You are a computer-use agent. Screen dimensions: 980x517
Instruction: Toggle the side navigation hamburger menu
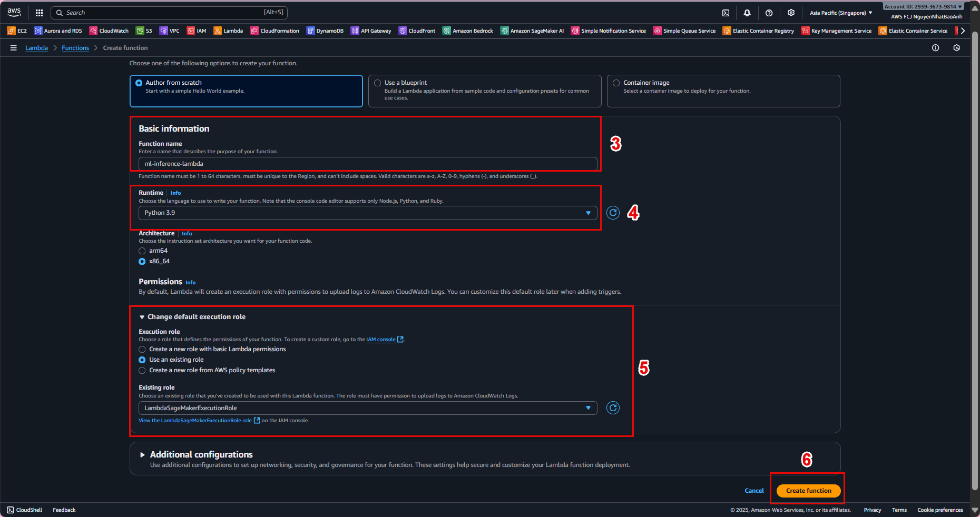[14, 48]
